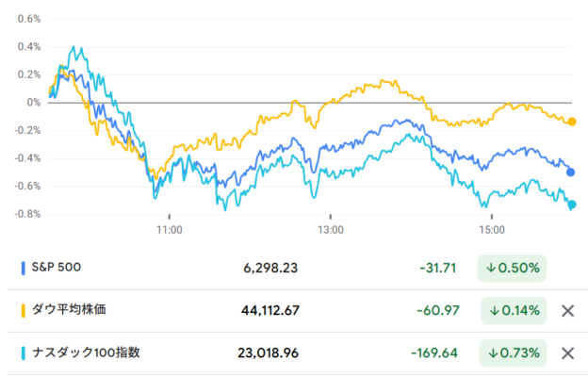Click the ↓0.14% change badge

[x=514, y=311]
